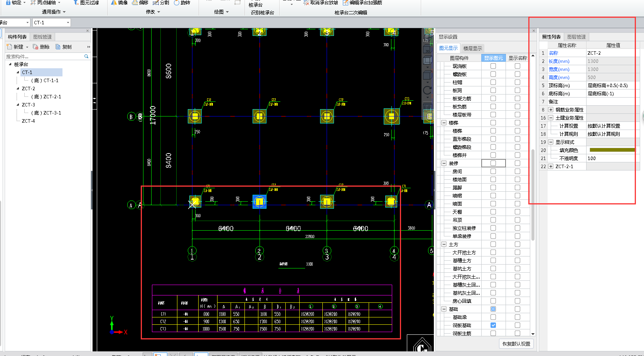Toggle 基础 group 显示图元 checkbox

point(493,309)
